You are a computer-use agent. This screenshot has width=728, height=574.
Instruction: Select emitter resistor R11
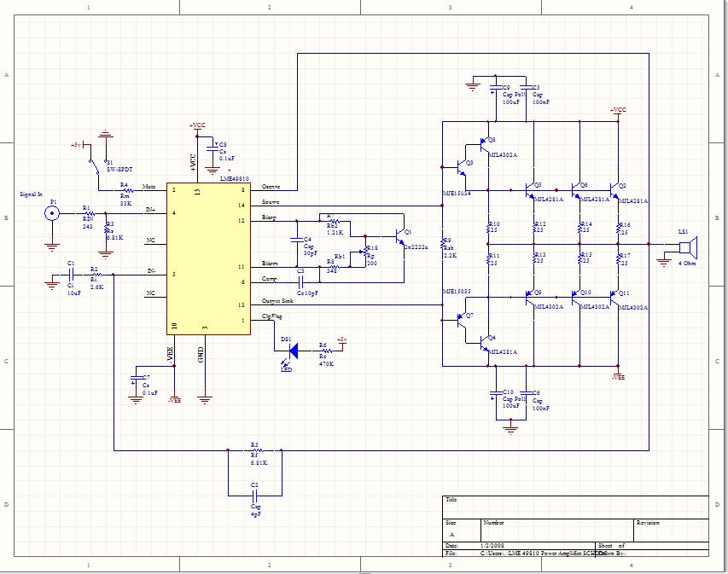coord(488,259)
